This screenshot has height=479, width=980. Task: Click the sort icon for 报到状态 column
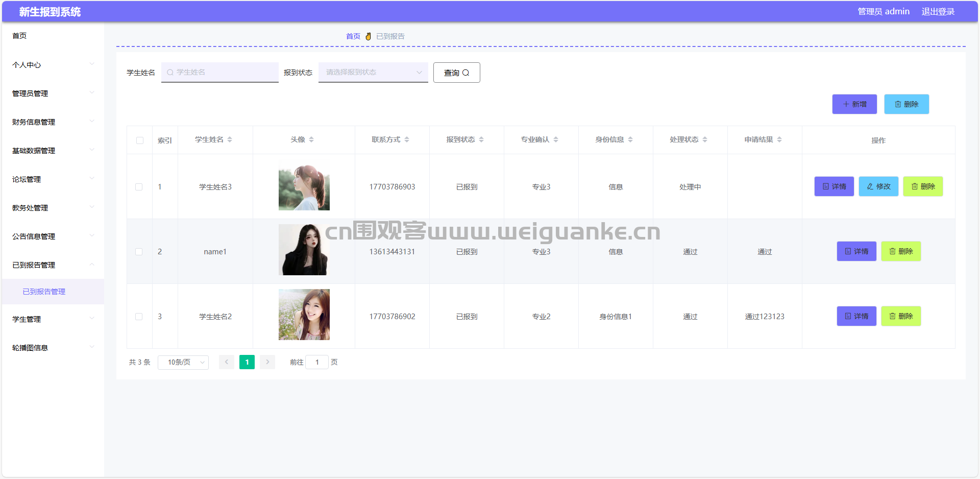coord(481,140)
